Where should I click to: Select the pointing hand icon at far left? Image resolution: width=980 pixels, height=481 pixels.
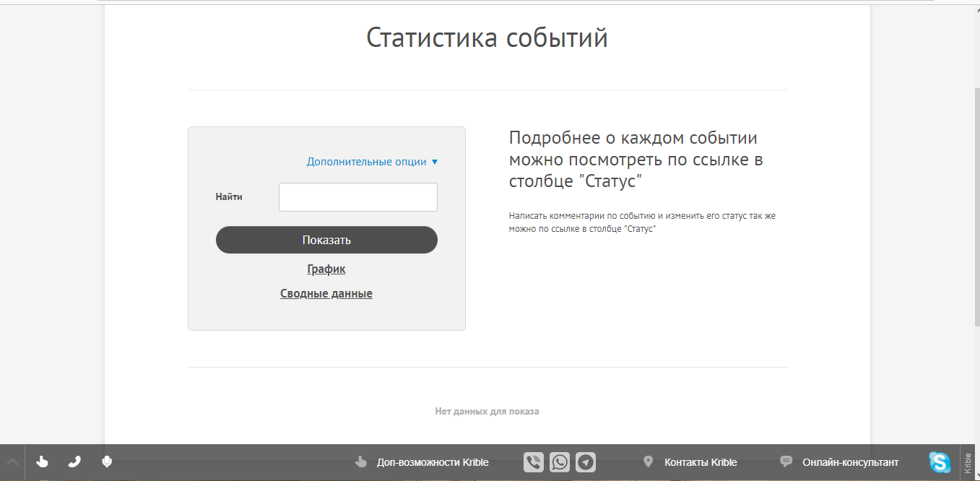[42, 462]
